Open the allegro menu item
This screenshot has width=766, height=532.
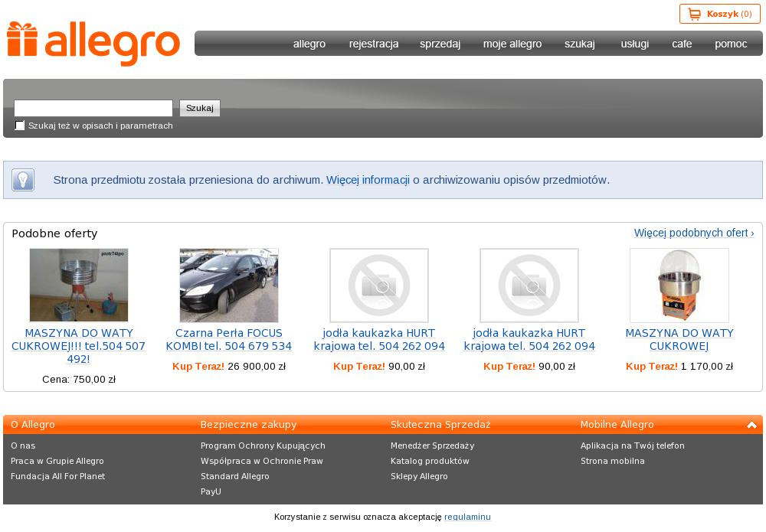point(309,44)
